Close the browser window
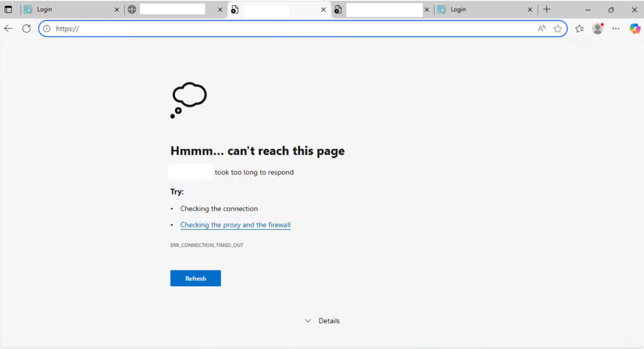The image size is (644, 349). (634, 9)
